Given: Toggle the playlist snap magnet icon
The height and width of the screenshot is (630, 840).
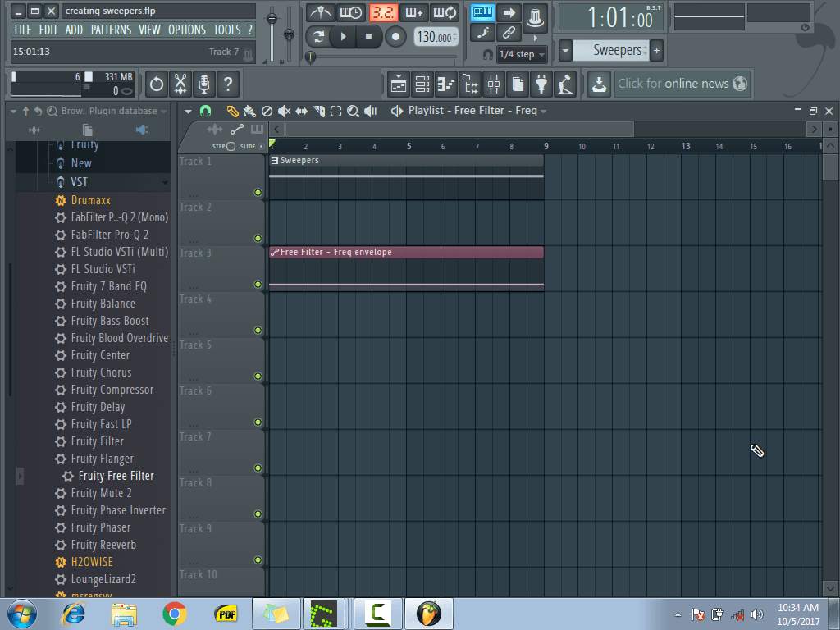Looking at the screenshot, I should (205, 111).
